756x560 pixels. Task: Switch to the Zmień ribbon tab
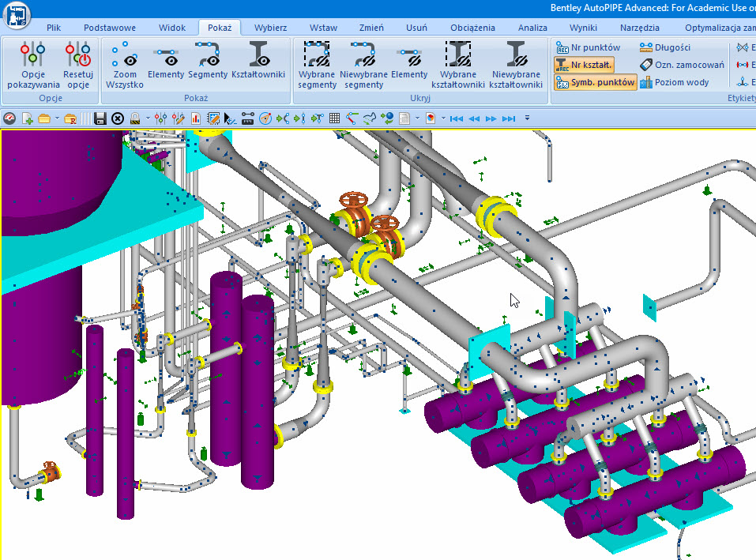(x=371, y=28)
